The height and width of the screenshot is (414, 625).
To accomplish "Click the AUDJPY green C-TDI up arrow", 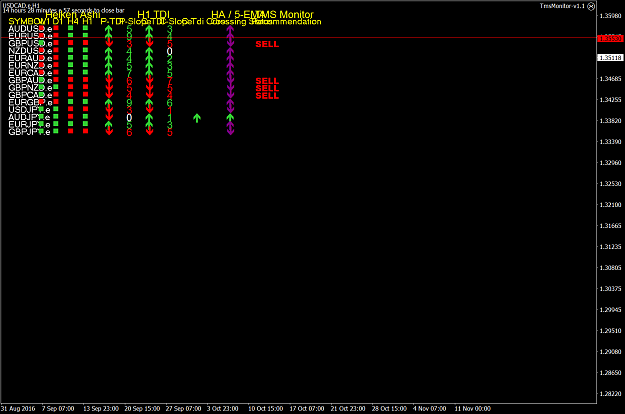I will [x=149, y=118].
